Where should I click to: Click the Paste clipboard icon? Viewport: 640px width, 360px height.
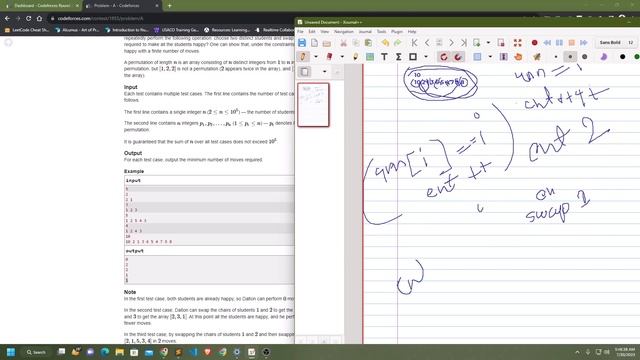click(x=368, y=43)
